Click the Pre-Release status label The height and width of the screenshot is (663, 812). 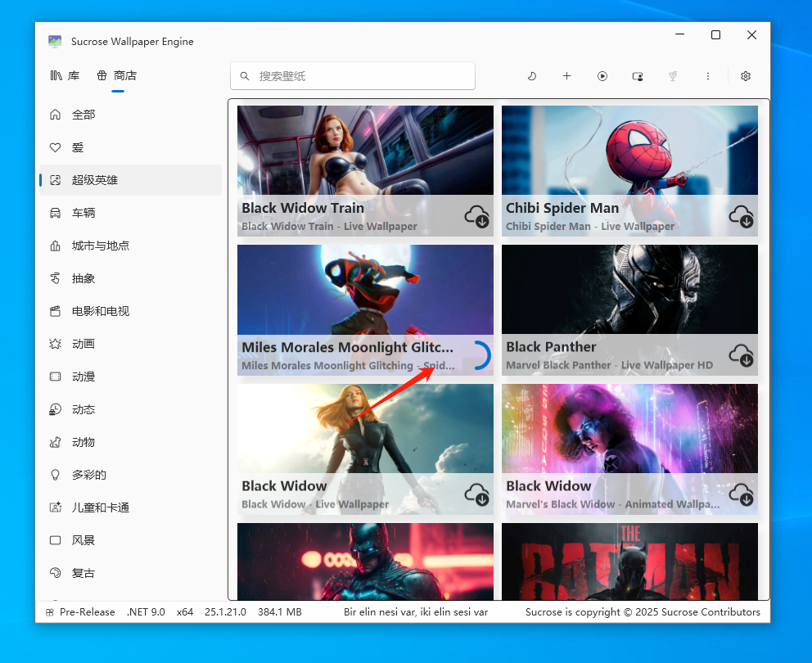click(87, 611)
